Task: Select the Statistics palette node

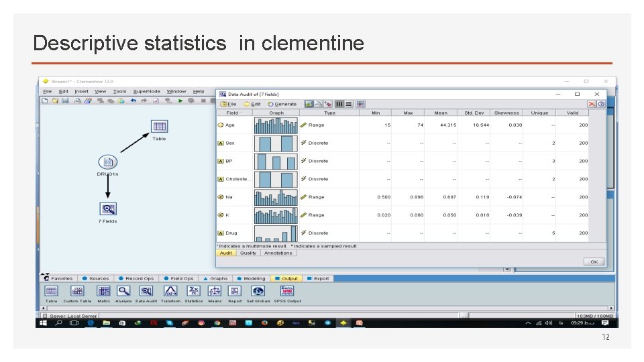Action: pos(193,291)
